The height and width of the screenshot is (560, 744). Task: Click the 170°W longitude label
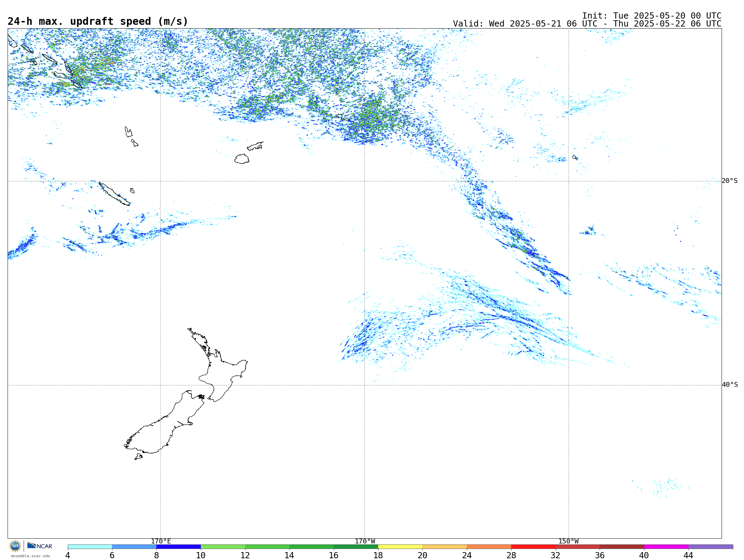pyautogui.click(x=365, y=541)
